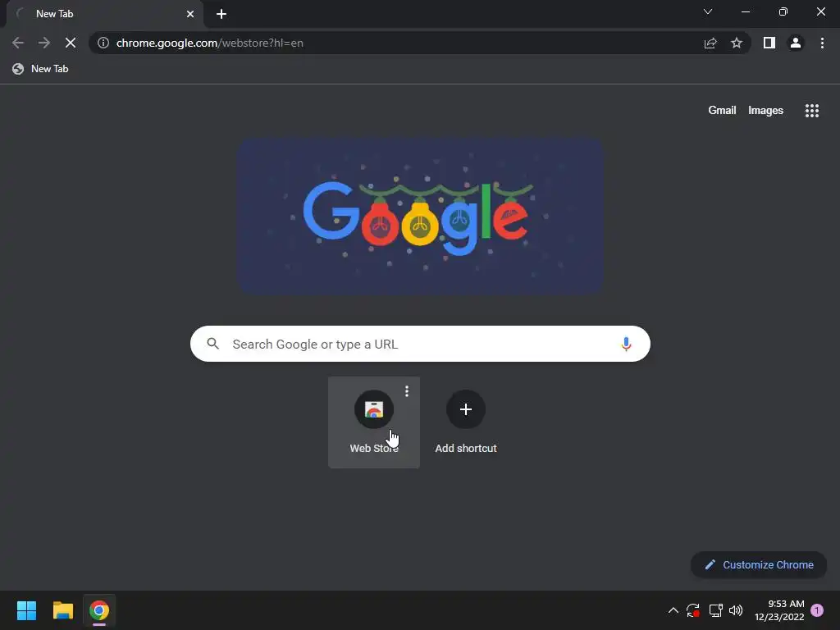Viewport: 840px width, 630px height.
Task: Open the side panel icon
Action: (x=769, y=43)
